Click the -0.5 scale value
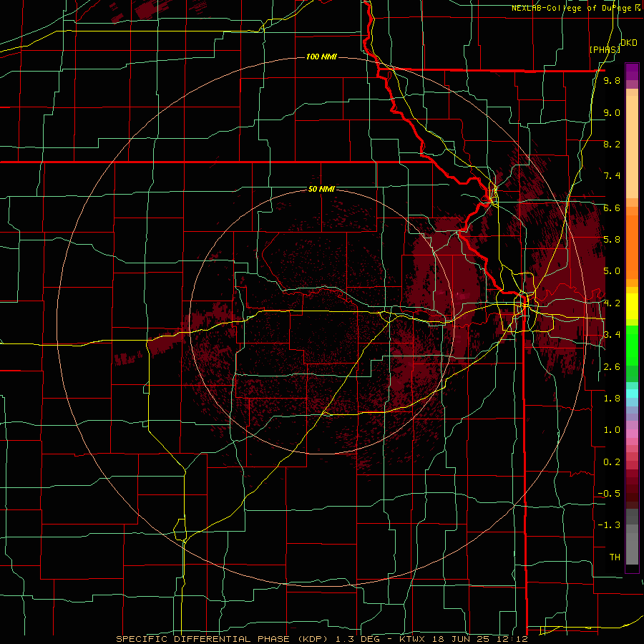The height and width of the screenshot is (644, 644). (x=609, y=494)
